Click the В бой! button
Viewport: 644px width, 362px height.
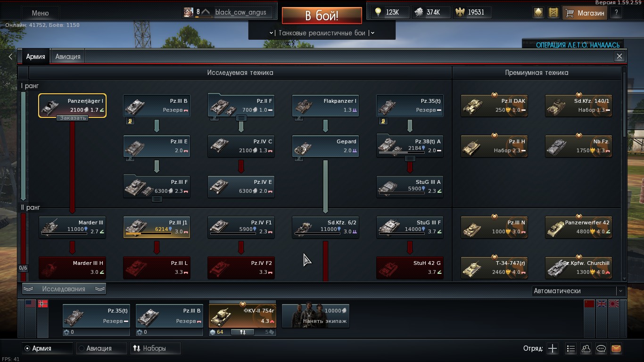322,16
